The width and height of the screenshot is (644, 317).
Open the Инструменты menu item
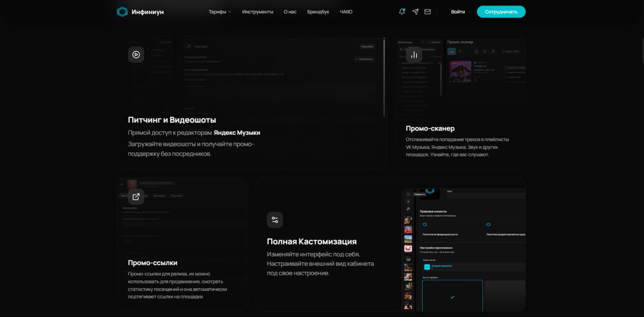tap(258, 12)
